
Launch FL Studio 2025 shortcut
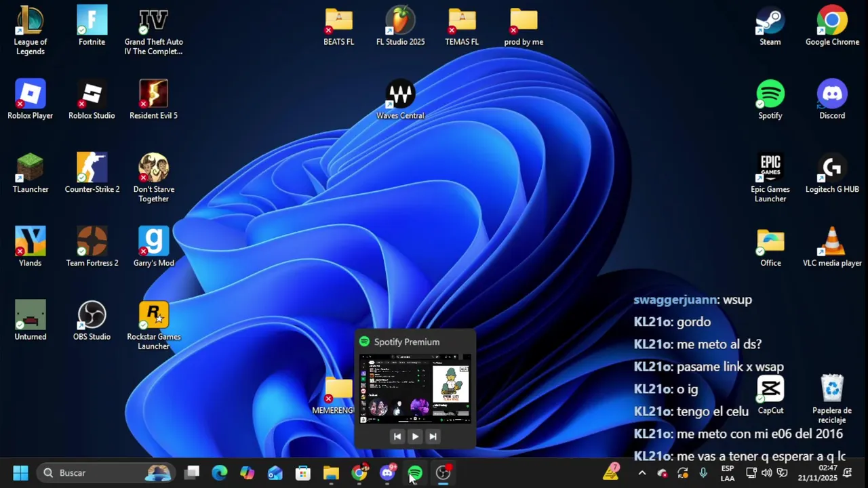400,26
